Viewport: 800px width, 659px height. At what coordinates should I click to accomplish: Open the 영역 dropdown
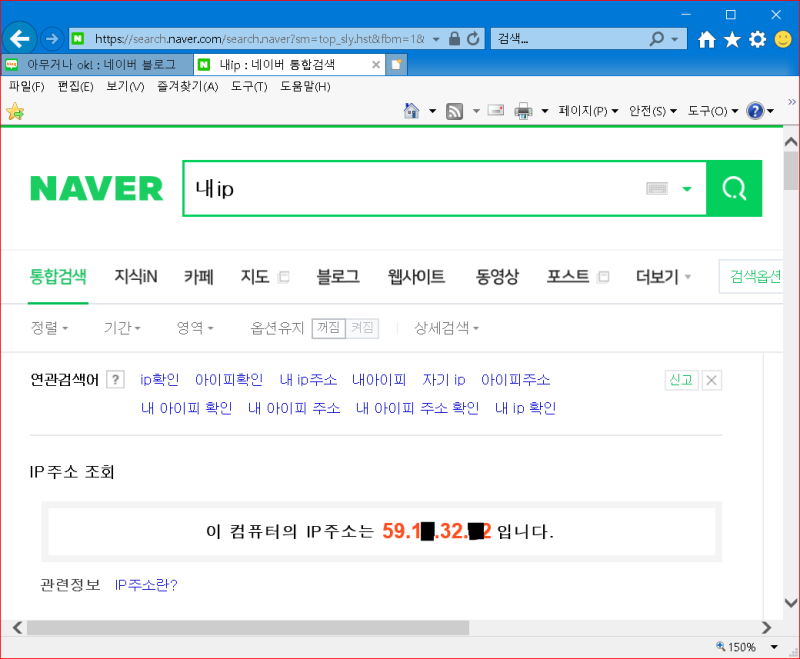[x=194, y=328]
